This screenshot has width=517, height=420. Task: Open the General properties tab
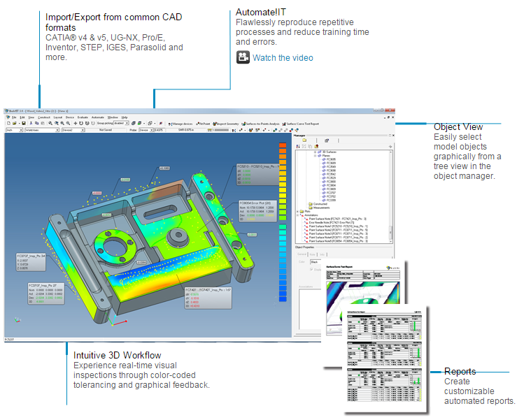pos(302,254)
